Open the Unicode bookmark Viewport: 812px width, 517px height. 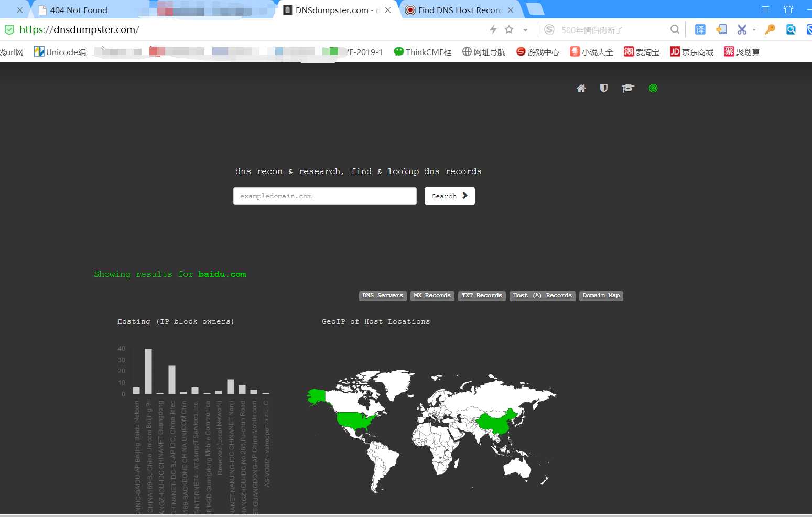[60, 51]
